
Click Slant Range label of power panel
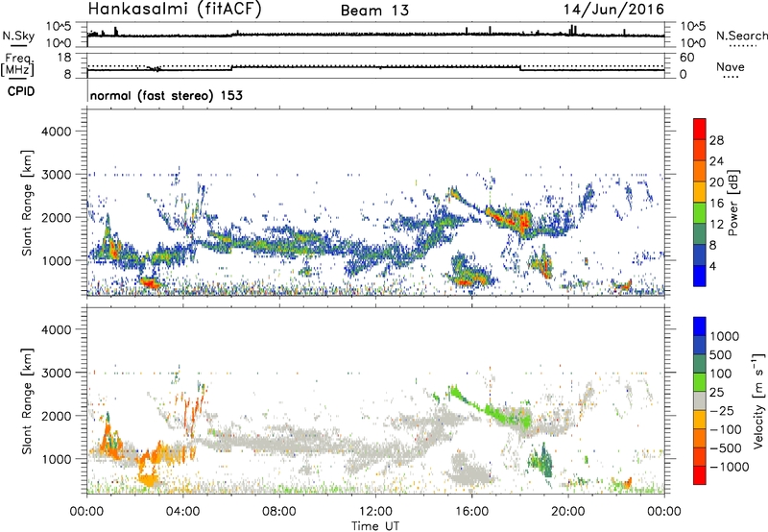[27, 203]
